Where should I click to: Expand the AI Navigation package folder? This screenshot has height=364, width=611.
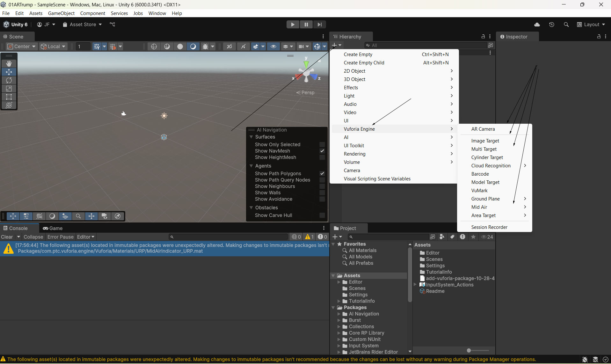click(x=339, y=314)
